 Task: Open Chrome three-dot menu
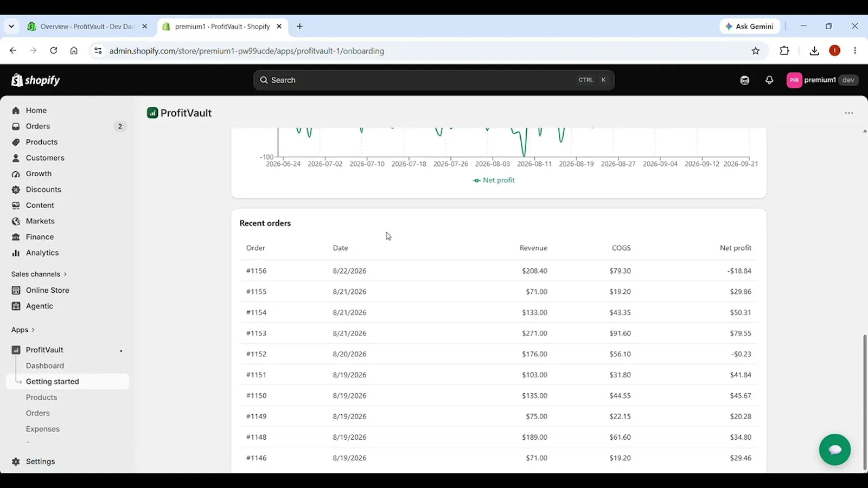click(855, 50)
